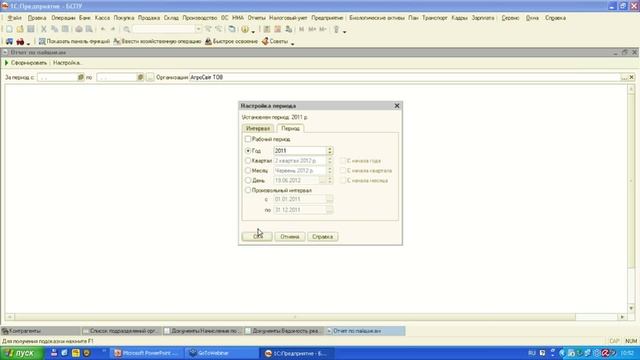Screen dimensions: 640x360
Task: Select the Год radio button
Action: [248, 151]
